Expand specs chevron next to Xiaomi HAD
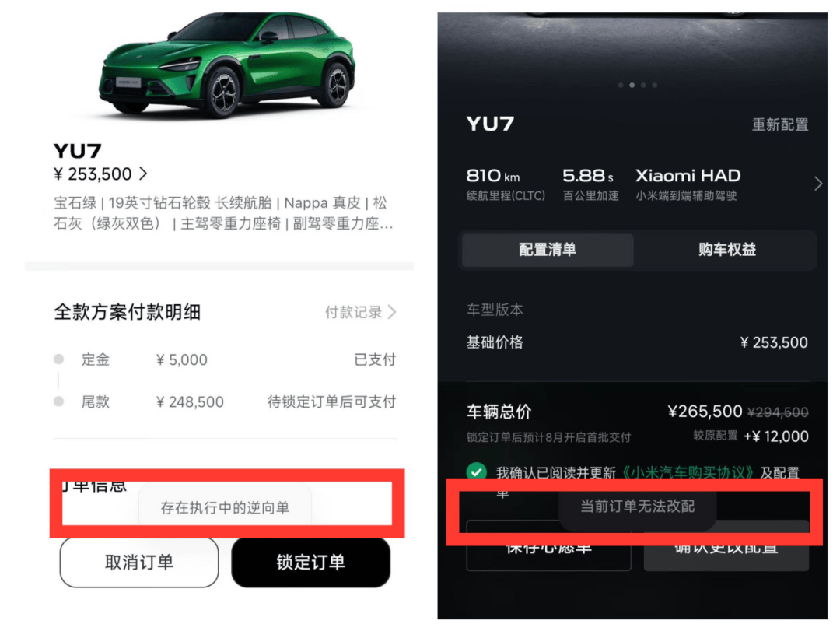Viewport: 840px width, 631px height. pos(818,184)
